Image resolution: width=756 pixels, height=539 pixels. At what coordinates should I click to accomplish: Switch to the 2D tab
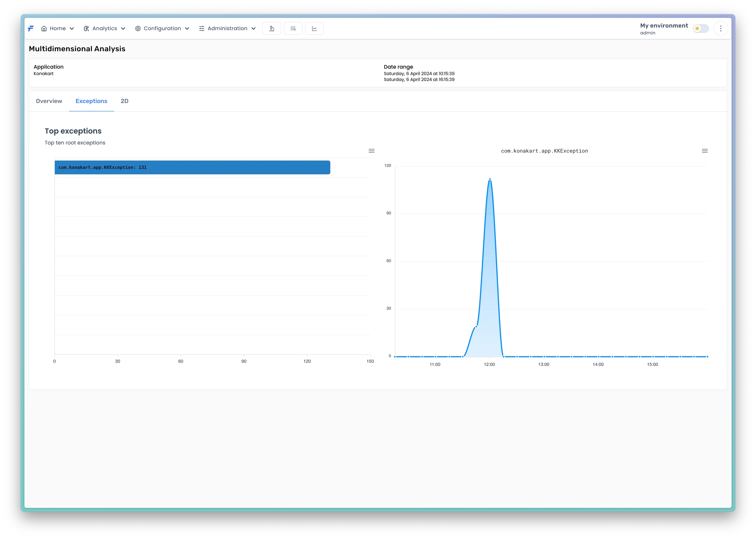pos(124,101)
